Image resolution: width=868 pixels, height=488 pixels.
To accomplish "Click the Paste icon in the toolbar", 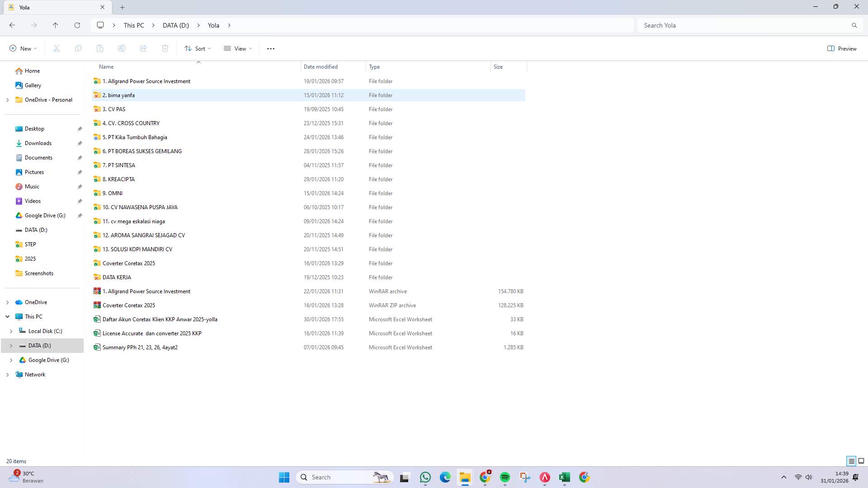I will pyautogui.click(x=100, y=48).
